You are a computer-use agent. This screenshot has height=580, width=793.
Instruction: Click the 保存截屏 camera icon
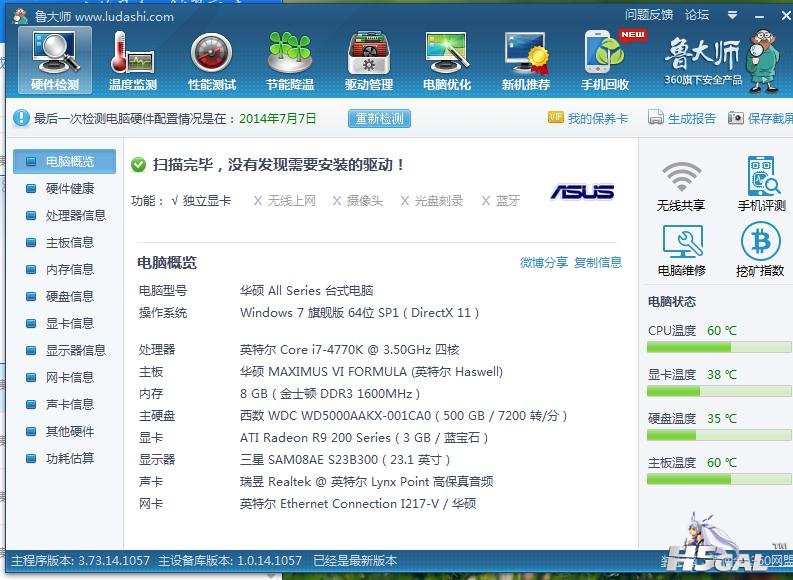click(x=736, y=118)
